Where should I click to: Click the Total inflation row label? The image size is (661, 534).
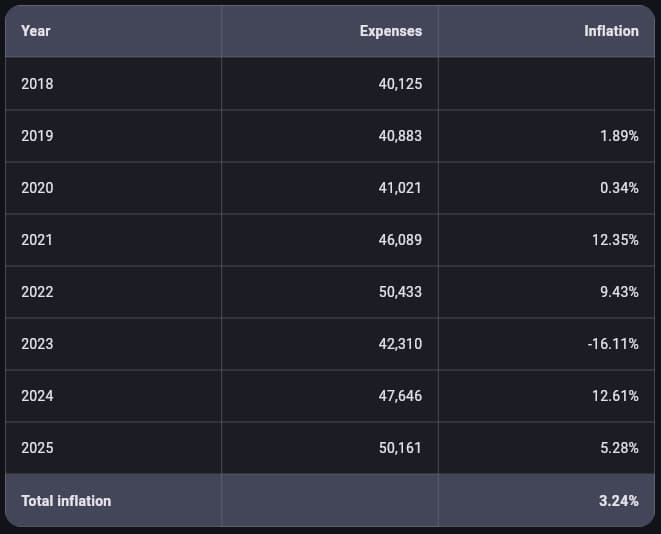click(x=66, y=500)
